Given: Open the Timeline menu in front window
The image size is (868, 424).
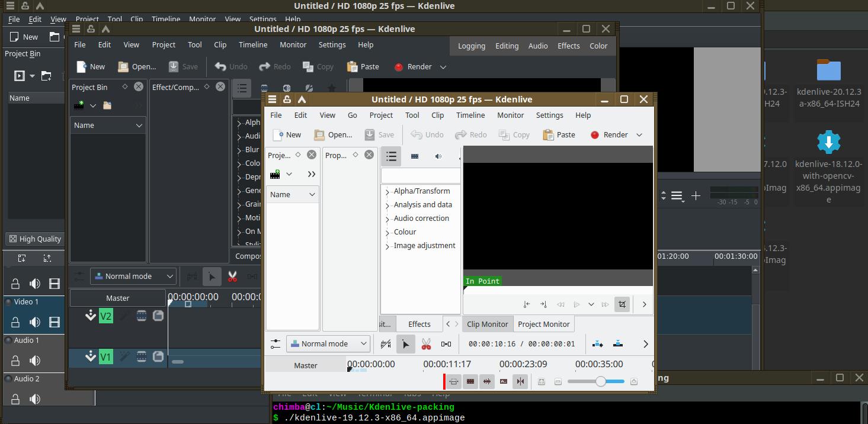Looking at the screenshot, I should [470, 115].
